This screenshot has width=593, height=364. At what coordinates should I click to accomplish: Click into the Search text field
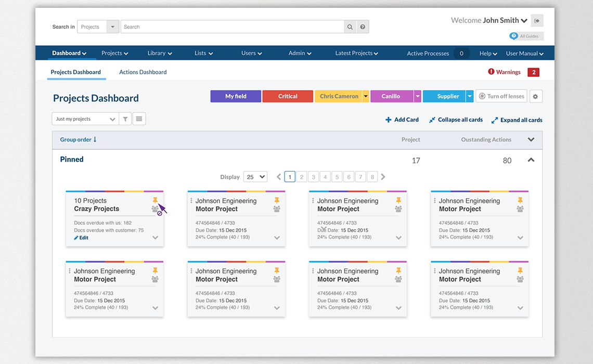[x=232, y=27]
